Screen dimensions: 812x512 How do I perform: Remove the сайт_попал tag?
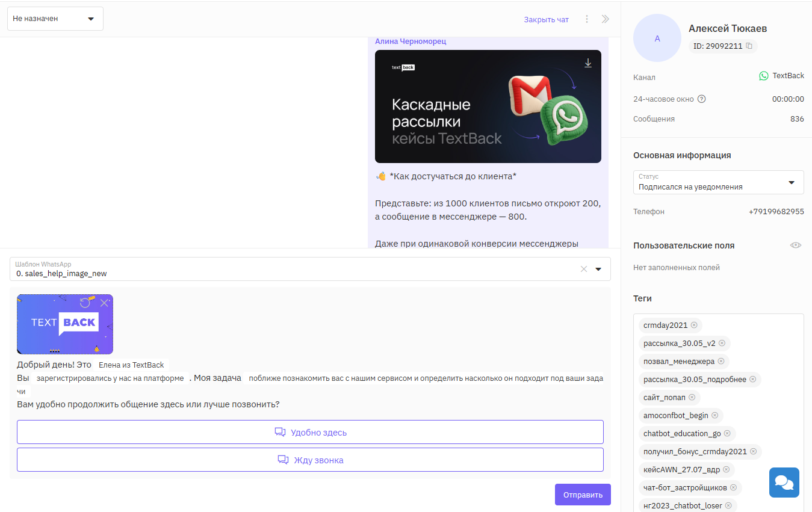click(x=692, y=397)
